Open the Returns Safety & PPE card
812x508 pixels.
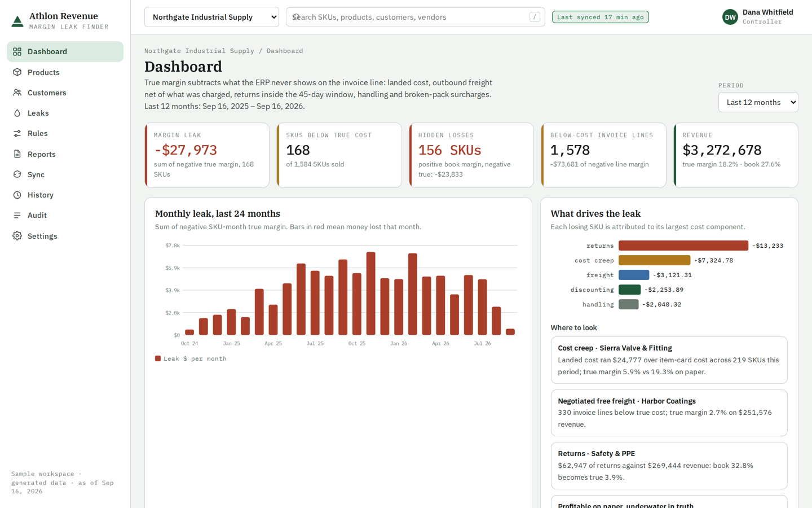(x=669, y=466)
